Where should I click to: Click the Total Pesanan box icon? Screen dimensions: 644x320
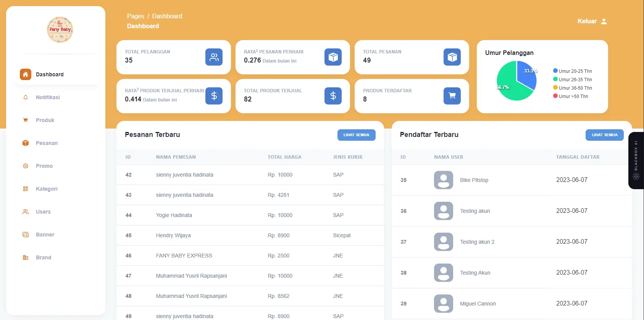[452, 57]
